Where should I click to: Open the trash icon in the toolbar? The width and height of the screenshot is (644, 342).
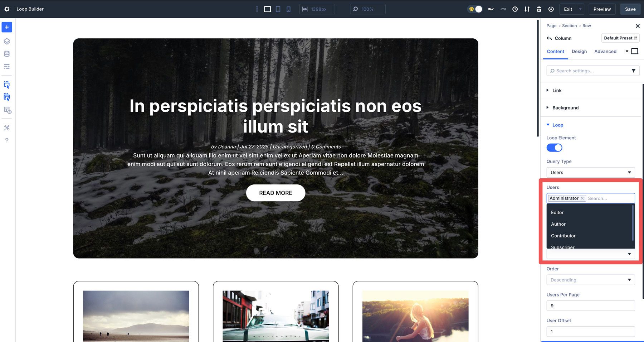tap(539, 9)
